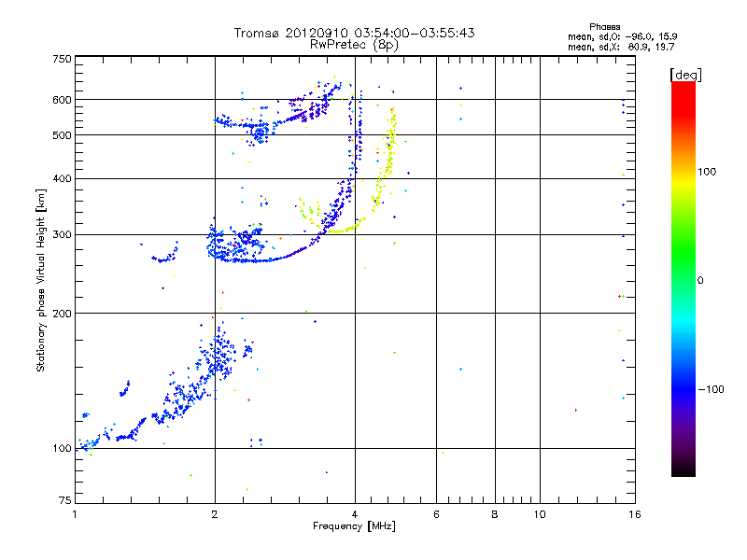Click y-axis label '200'

[x=62, y=314]
